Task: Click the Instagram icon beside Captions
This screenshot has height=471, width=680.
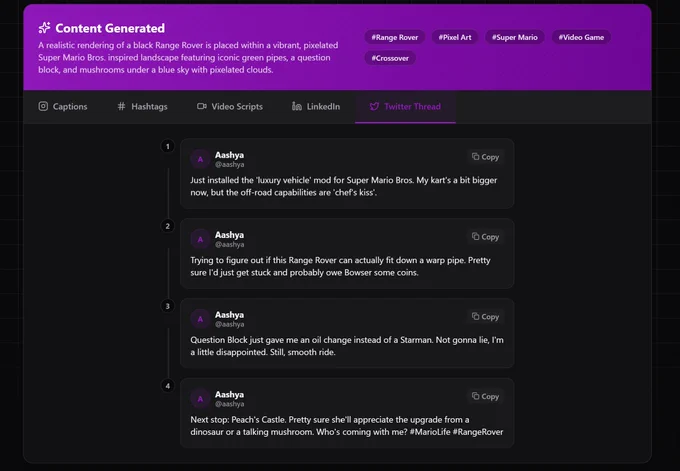Action: click(x=43, y=106)
